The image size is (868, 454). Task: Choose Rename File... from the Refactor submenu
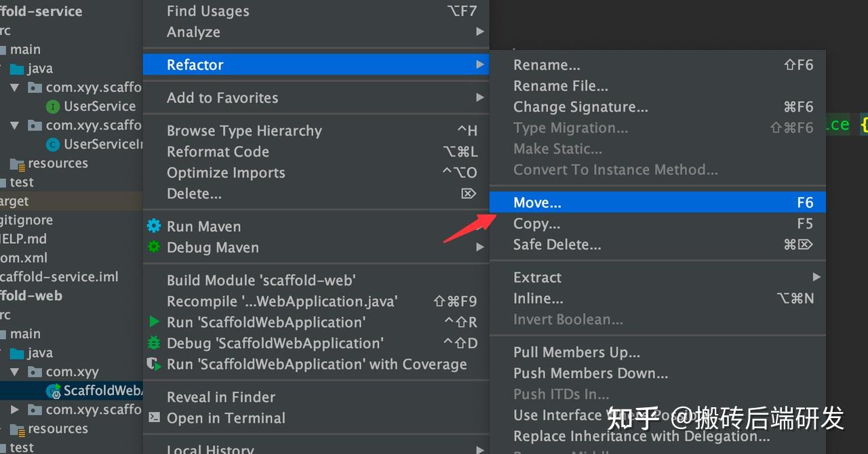560,86
